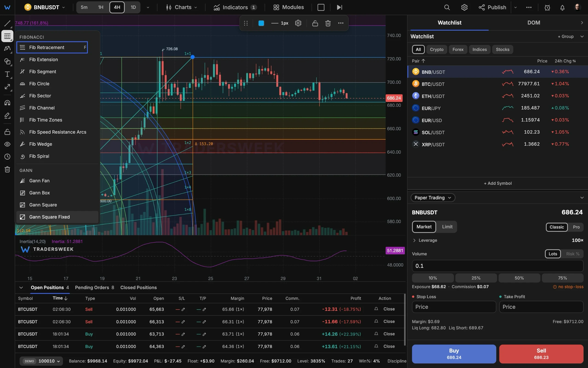This screenshot has height=368, width=588.
Task: Switch trading panel to Pro mode
Action: 576,227
